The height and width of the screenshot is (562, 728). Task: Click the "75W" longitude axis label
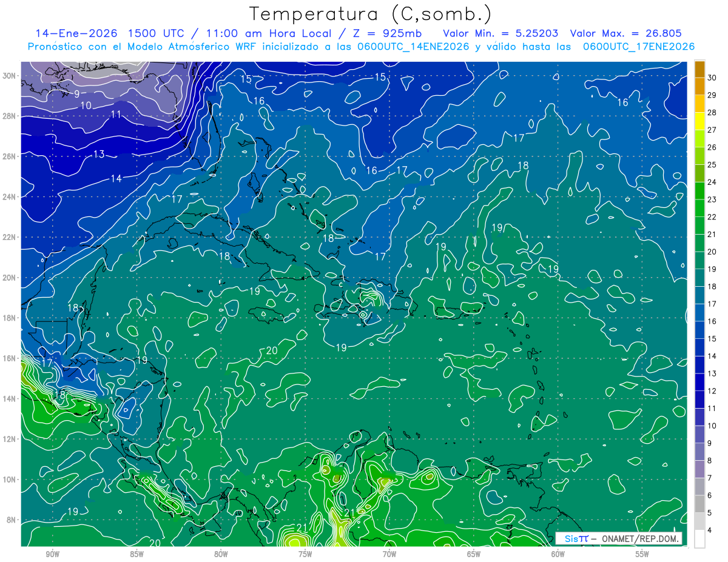point(305,554)
